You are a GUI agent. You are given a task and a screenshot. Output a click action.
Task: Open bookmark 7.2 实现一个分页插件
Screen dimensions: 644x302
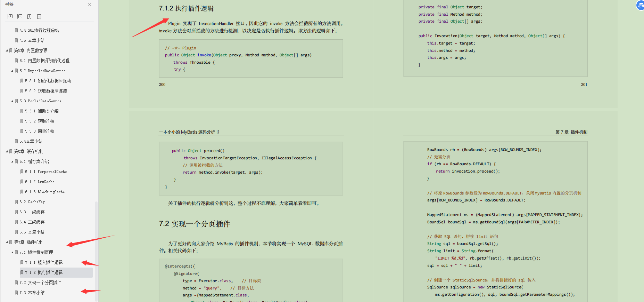40,283
